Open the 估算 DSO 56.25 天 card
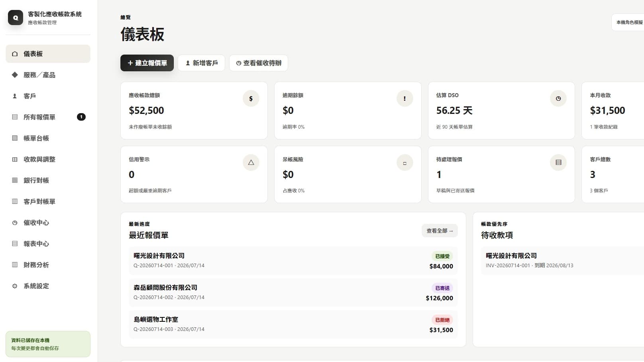This screenshot has height=362, width=644. [501, 111]
